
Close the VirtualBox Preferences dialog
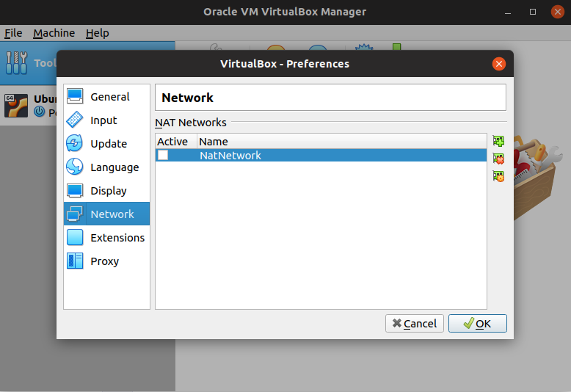[499, 64]
